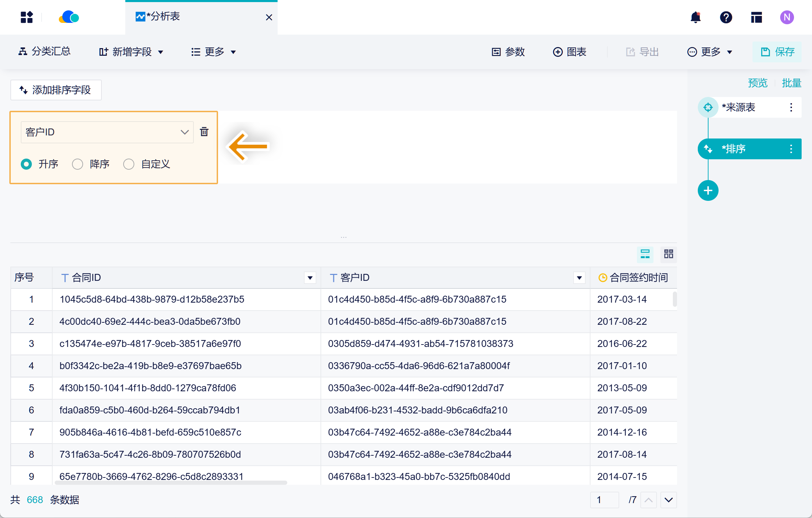Open the layout panel icon

tap(756, 17)
